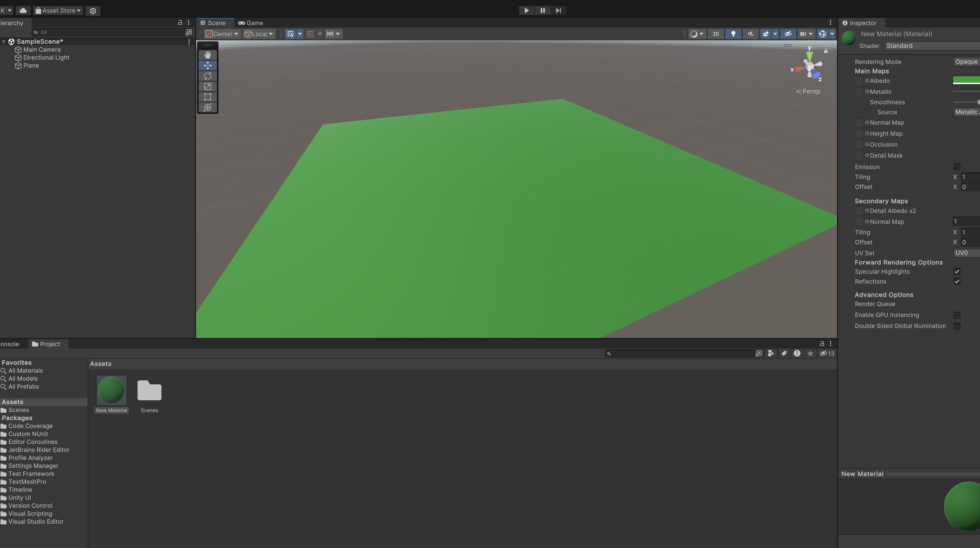980x548 pixels.
Task: Click the Step frame button
Action: (x=558, y=10)
